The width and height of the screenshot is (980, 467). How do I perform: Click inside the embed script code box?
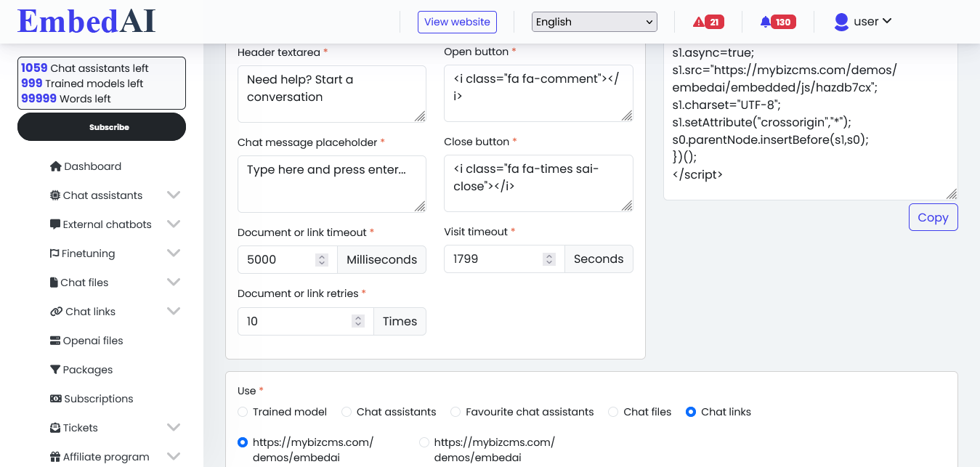811,121
